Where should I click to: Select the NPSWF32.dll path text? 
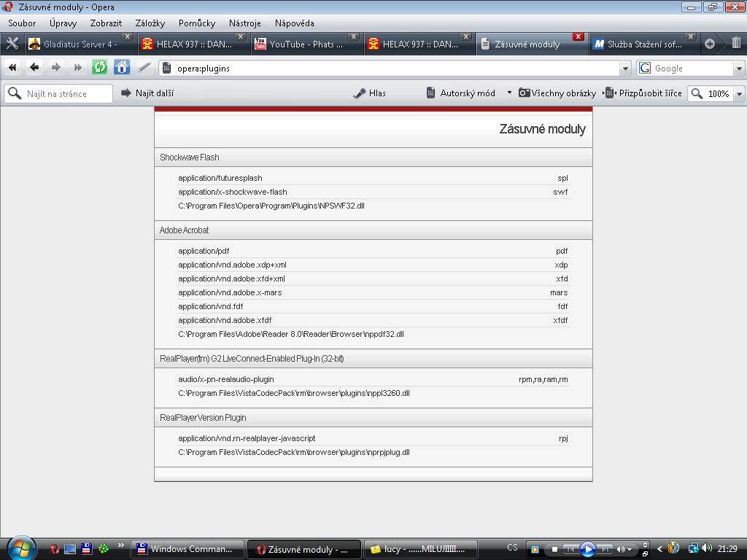pos(271,206)
